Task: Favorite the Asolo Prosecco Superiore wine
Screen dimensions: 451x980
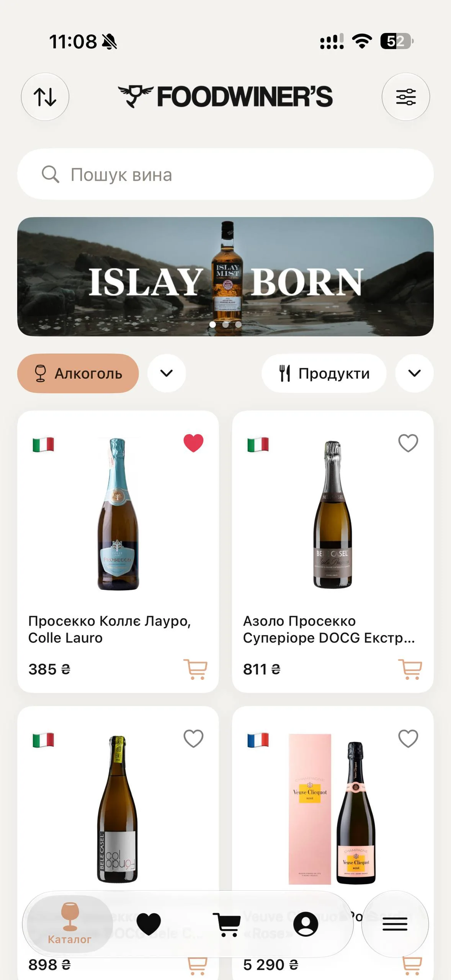Action: (x=408, y=443)
